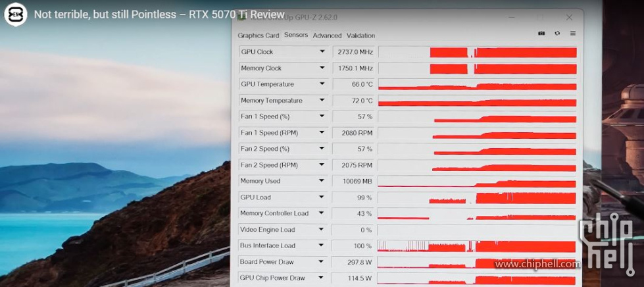Open the Fan 1 Speed (RPM) dropdown
This screenshot has height=287, width=644.
tap(322, 133)
